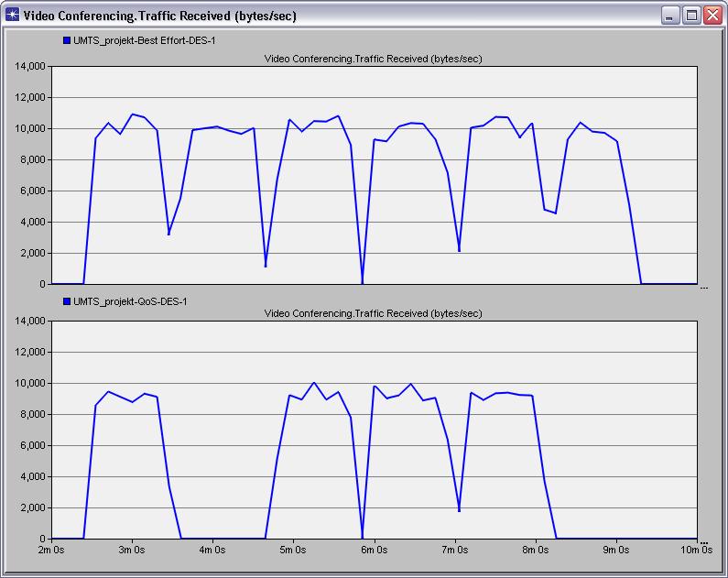
Task: Click the 4,000 y-axis label on bottom graph
Action: (32, 476)
